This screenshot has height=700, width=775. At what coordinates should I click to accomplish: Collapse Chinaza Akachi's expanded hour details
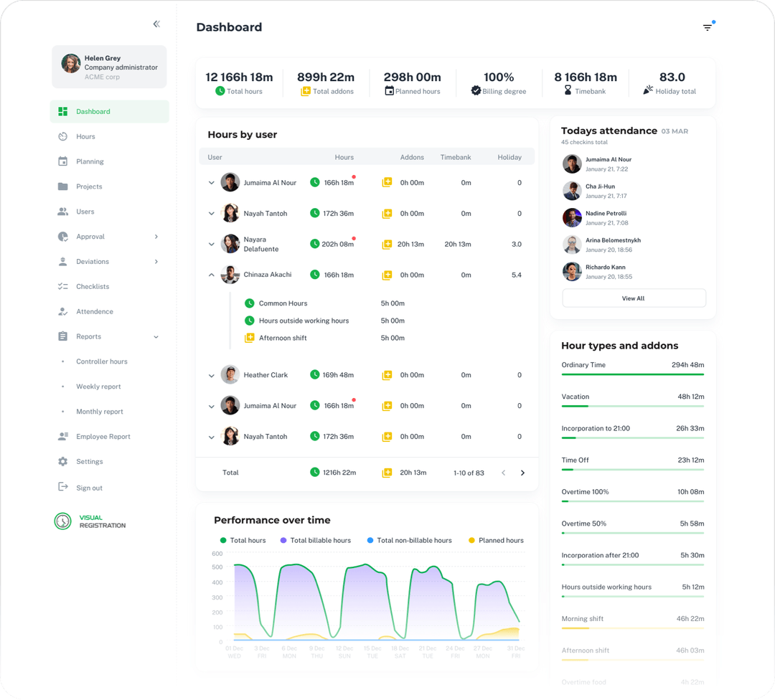click(x=211, y=275)
